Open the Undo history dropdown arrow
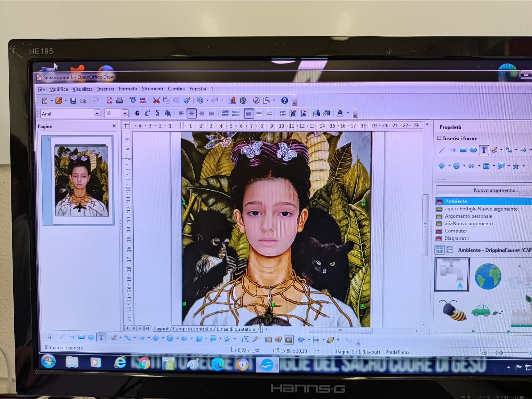 pyautogui.click(x=207, y=101)
